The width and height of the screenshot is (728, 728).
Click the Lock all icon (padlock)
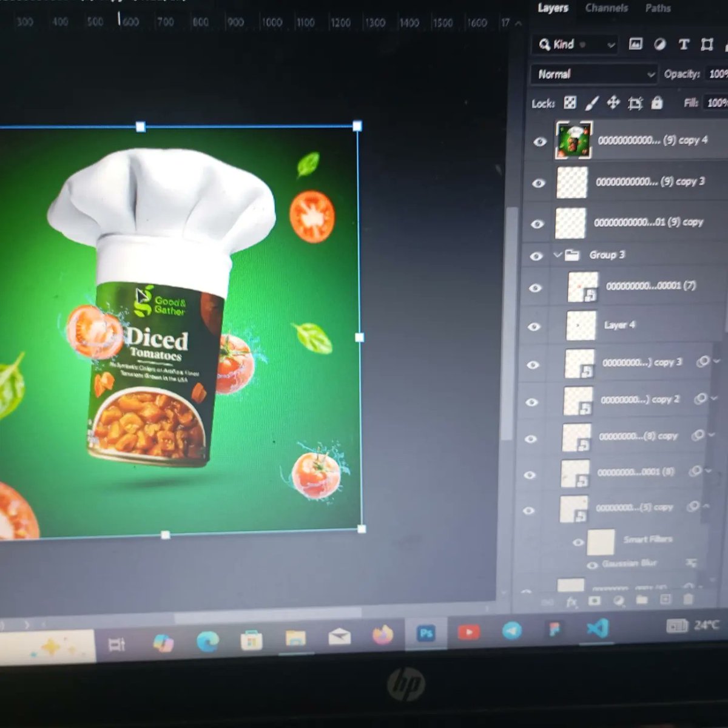tap(657, 103)
